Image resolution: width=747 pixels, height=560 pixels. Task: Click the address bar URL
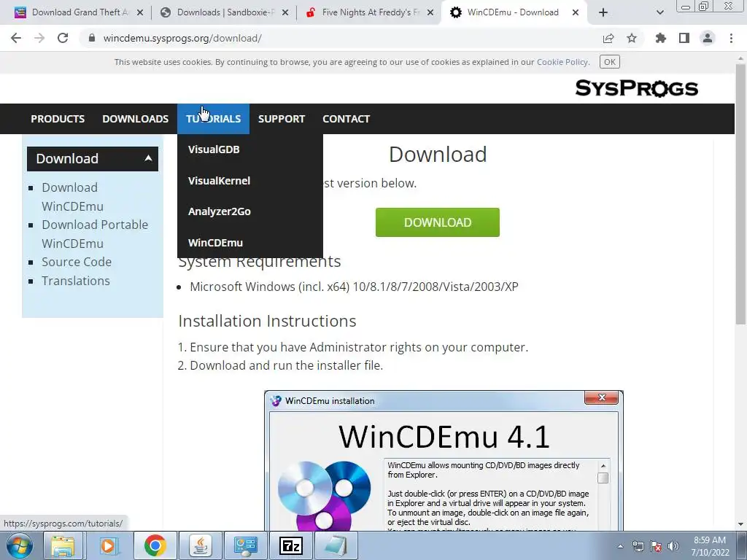[x=182, y=38]
